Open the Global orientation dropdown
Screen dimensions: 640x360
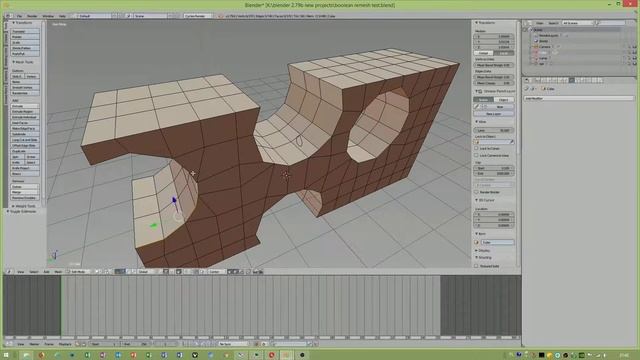pos(148,271)
